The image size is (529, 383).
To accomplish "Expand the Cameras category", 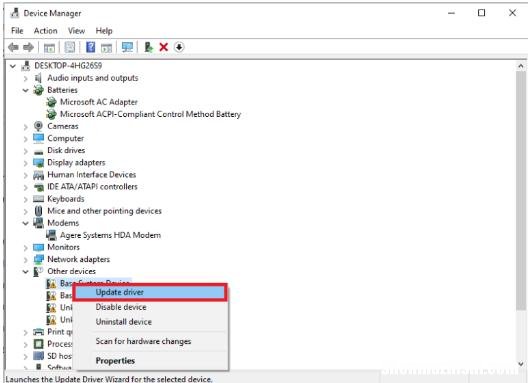I will pos(26,127).
